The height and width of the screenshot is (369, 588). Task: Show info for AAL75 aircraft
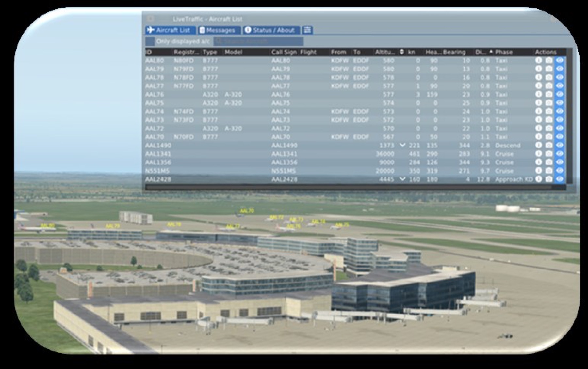tap(539, 103)
